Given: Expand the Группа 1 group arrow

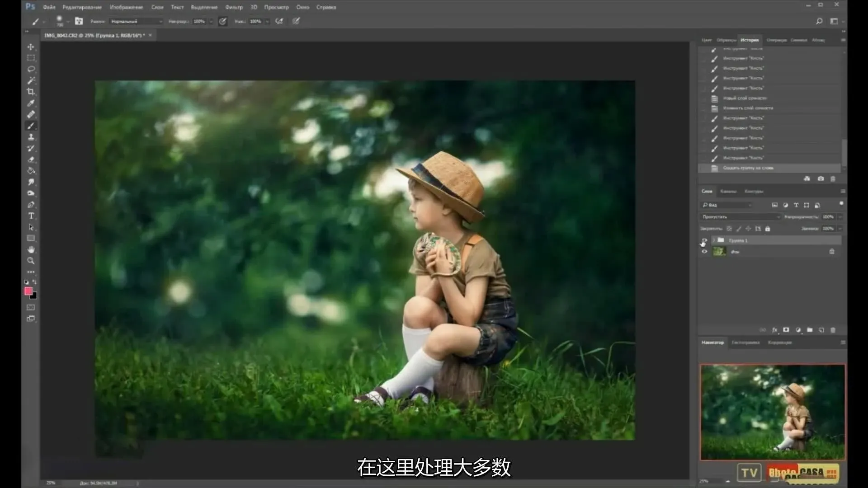Looking at the screenshot, I should coord(714,240).
